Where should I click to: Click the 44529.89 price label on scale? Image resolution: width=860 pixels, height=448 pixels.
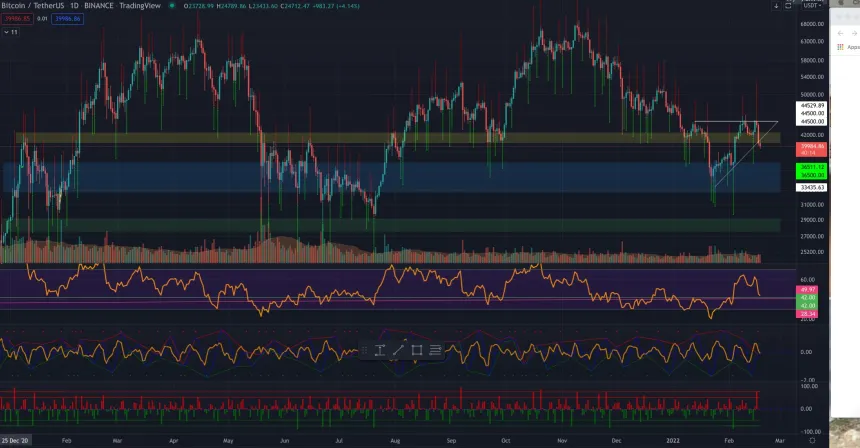pos(812,105)
